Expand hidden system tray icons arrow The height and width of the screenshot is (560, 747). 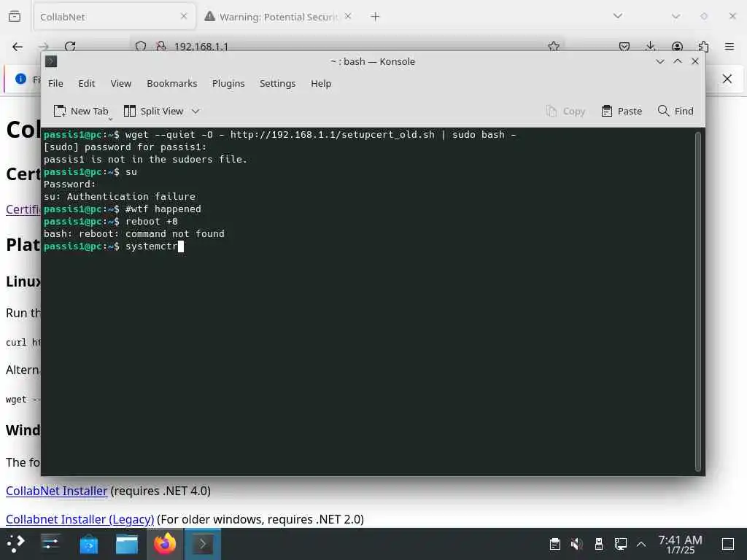[x=641, y=544]
